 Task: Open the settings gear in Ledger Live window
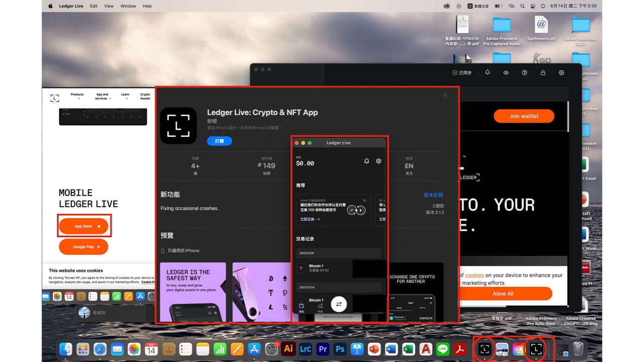tap(378, 161)
